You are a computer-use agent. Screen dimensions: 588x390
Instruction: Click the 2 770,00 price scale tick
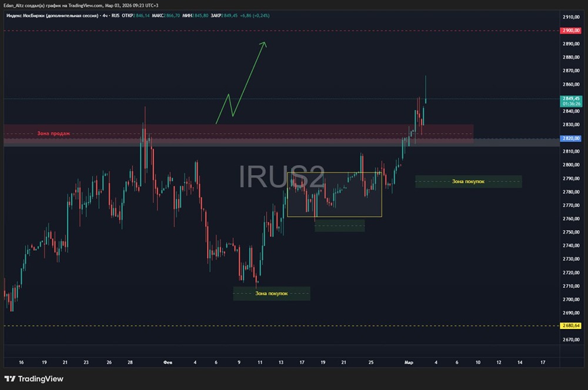571,206
